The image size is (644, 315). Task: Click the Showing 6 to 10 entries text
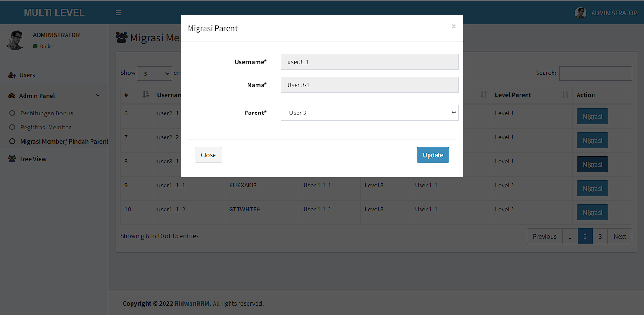click(159, 236)
